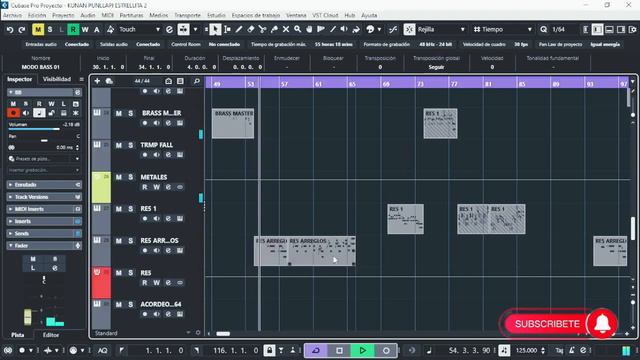Switch to the Visibilidad tab
640x360 pixels.
click(57, 79)
